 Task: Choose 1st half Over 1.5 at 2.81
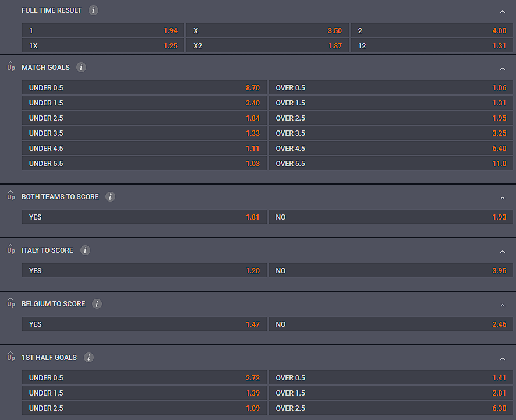[391, 393]
